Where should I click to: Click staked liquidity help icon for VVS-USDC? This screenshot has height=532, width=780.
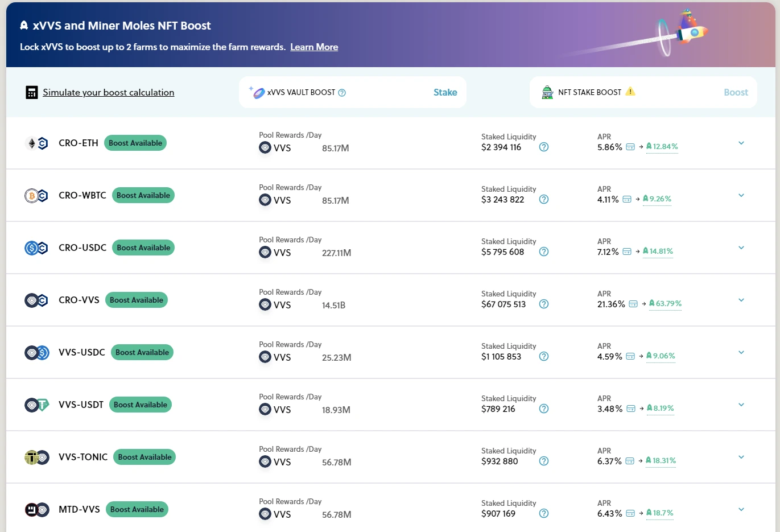(x=544, y=357)
